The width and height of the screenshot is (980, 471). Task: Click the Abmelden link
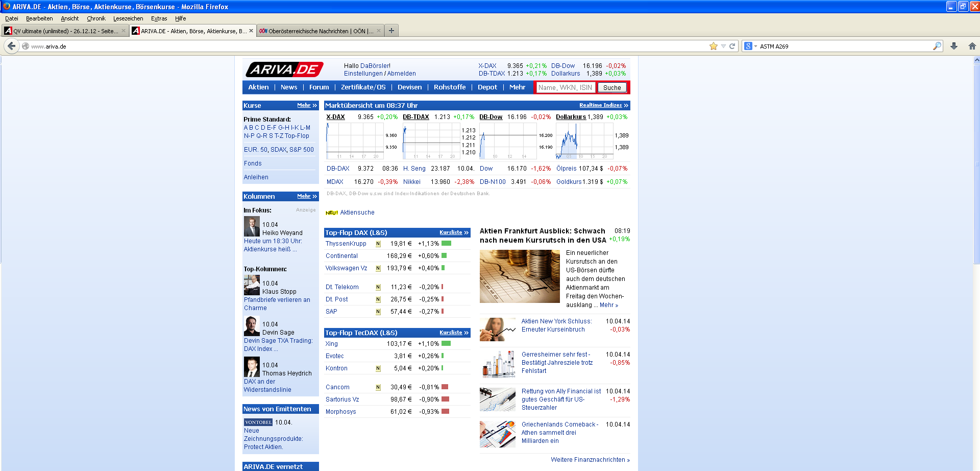coord(402,74)
